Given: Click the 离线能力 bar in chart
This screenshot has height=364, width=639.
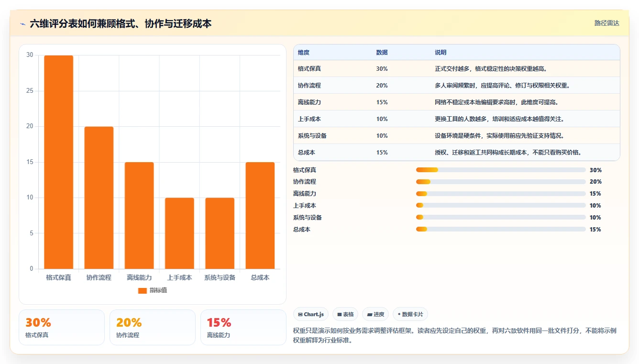Looking at the screenshot, I should point(139,215).
